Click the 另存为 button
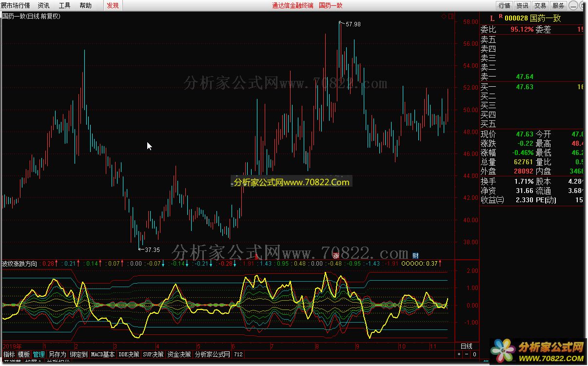Viewport: 588px width, 366px height. 57,354
